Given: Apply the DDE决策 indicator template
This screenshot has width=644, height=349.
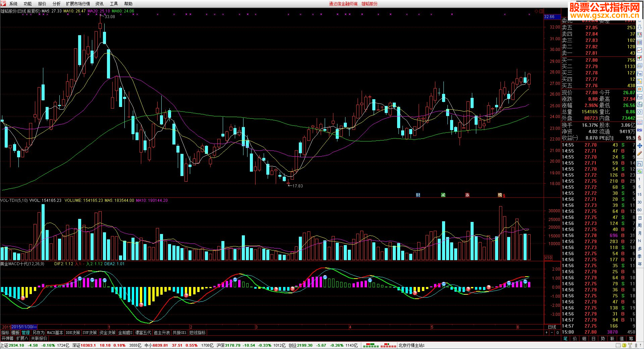Looking at the screenshot, I should [x=73, y=333].
